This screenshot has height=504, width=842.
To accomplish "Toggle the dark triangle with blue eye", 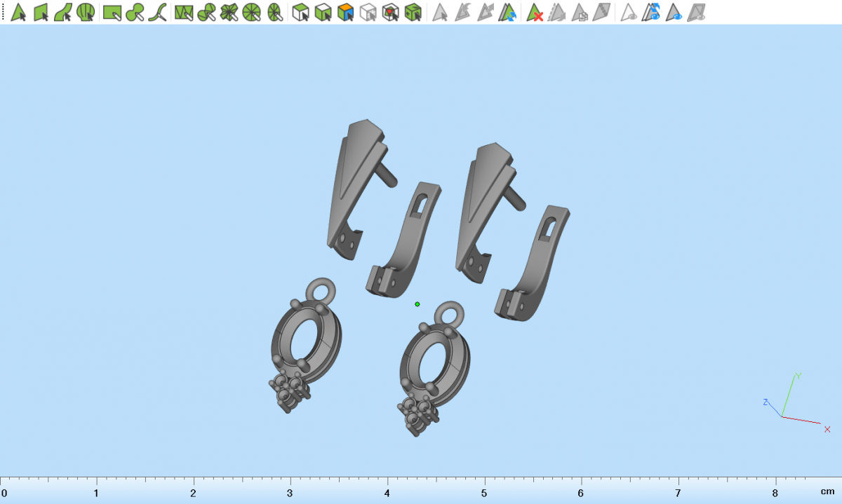I will 675,12.
